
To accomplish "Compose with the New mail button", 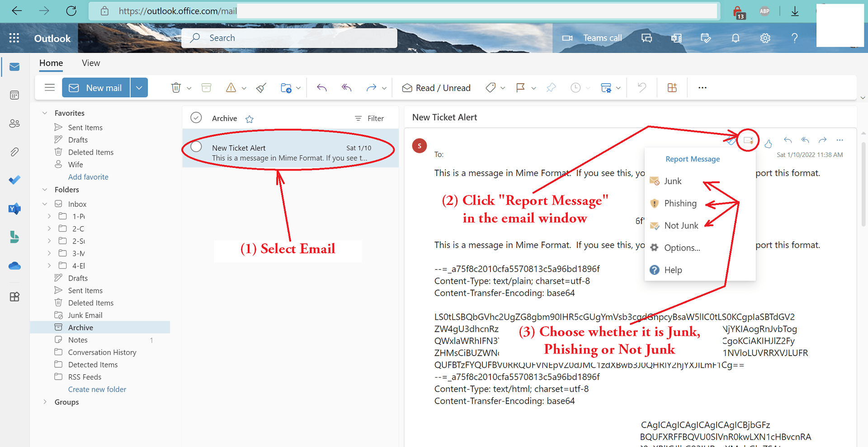I will 96,88.
